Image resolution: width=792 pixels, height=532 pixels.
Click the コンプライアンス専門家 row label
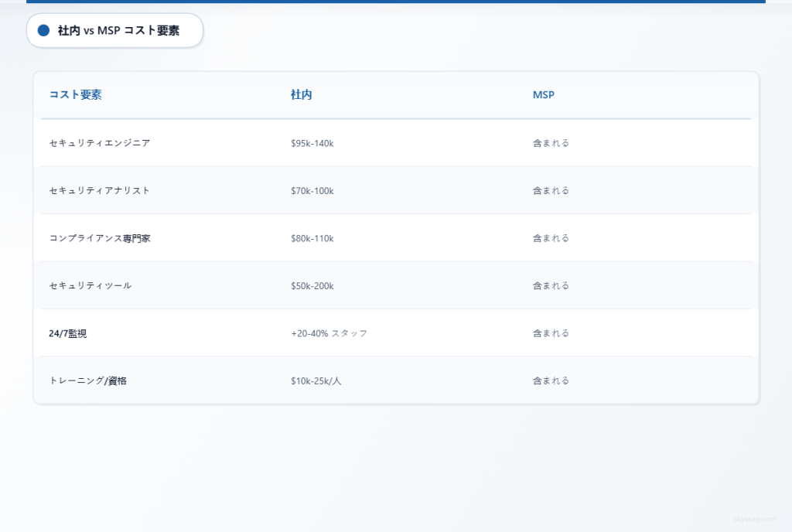[100, 238]
